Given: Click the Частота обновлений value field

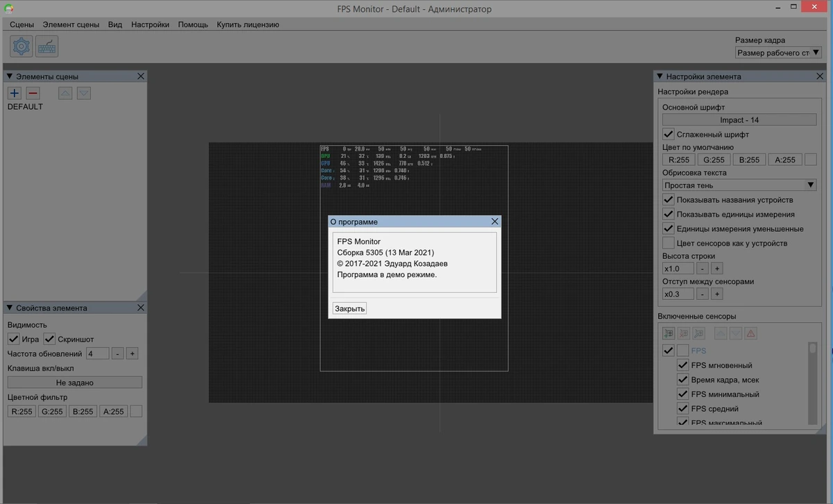Looking at the screenshot, I should (x=97, y=353).
